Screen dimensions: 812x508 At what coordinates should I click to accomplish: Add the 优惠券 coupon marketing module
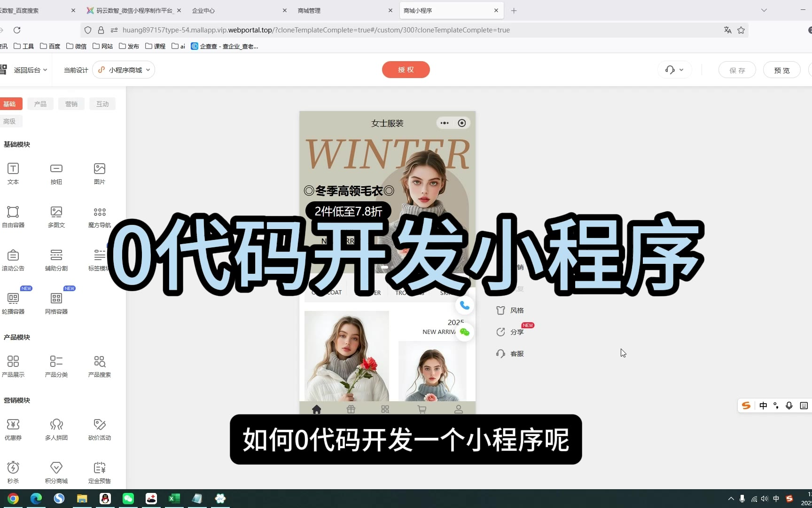click(13, 429)
